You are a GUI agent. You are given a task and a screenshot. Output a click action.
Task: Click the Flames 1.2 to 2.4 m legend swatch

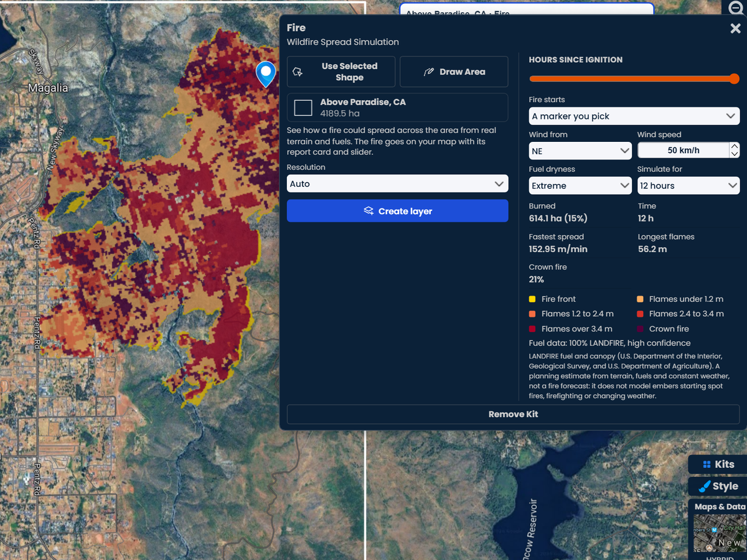pos(532,314)
